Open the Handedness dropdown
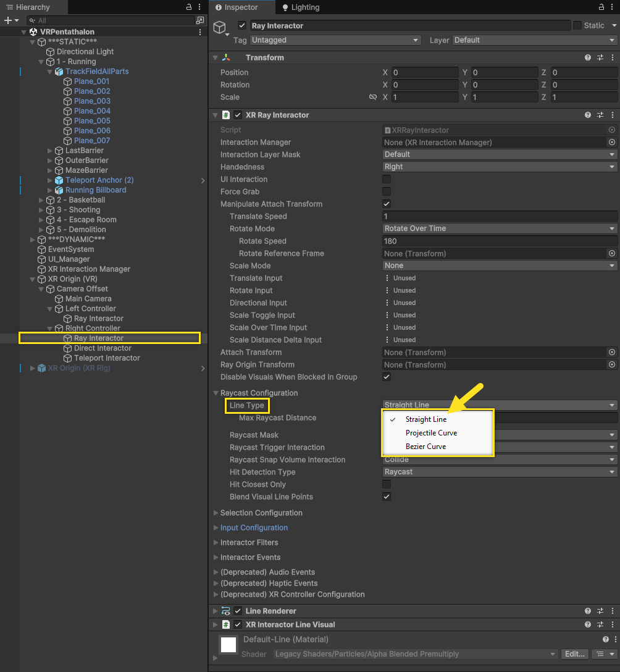 click(499, 166)
